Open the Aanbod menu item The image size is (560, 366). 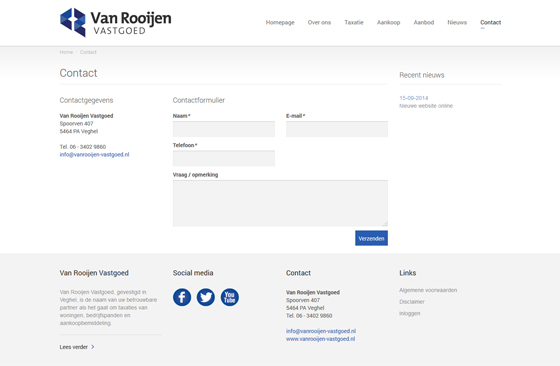point(424,22)
